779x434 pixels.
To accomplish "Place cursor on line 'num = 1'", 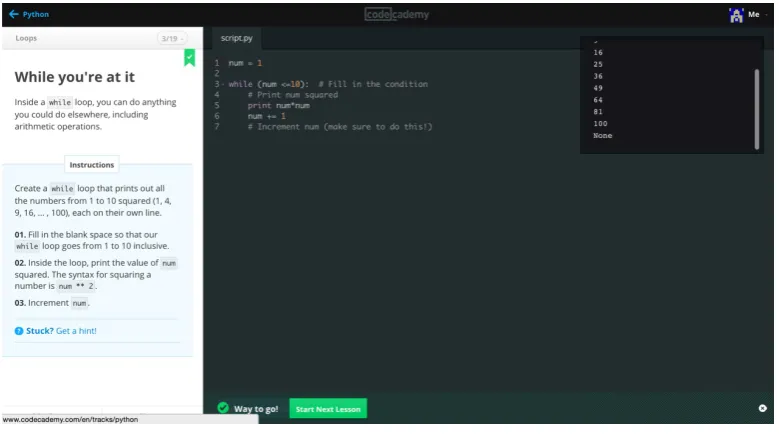I will click(245, 63).
